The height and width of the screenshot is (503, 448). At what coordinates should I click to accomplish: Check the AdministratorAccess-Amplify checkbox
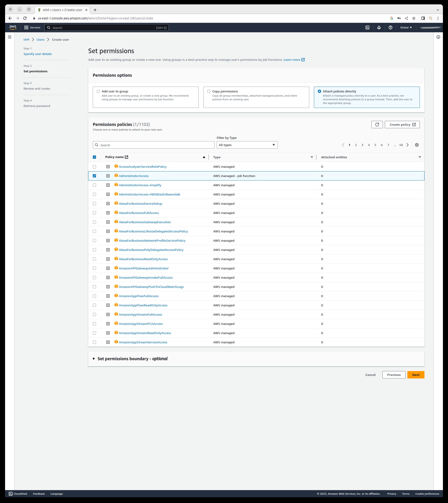pyautogui.click(x=94, y=185)
